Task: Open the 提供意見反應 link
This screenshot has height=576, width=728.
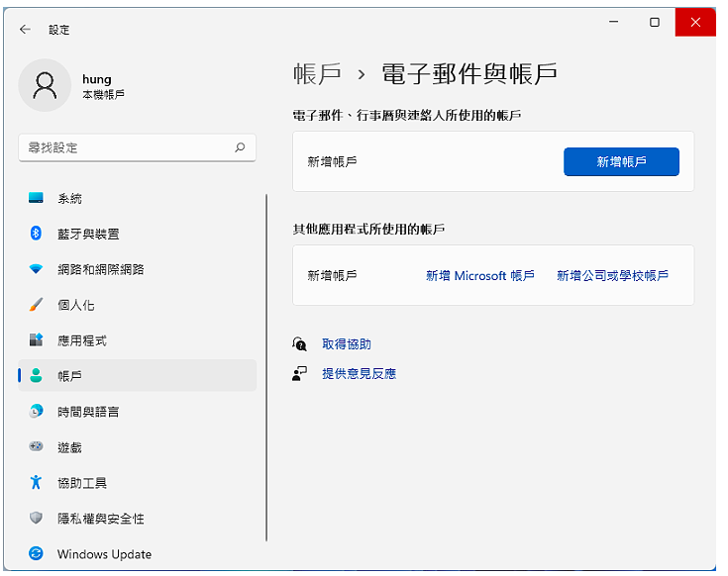Action: [x=359, y=374]
